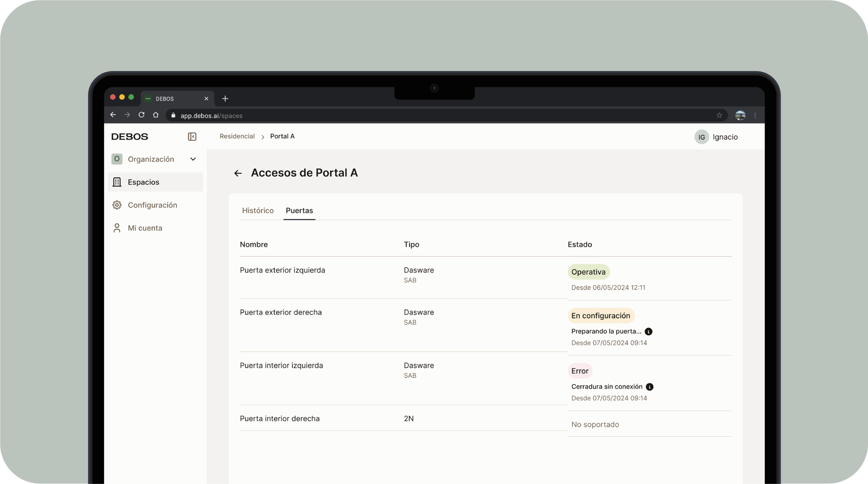Open Puerta exterior izquierda row
This screenshot has height=484, width=868.
click(x=283, y=270)
